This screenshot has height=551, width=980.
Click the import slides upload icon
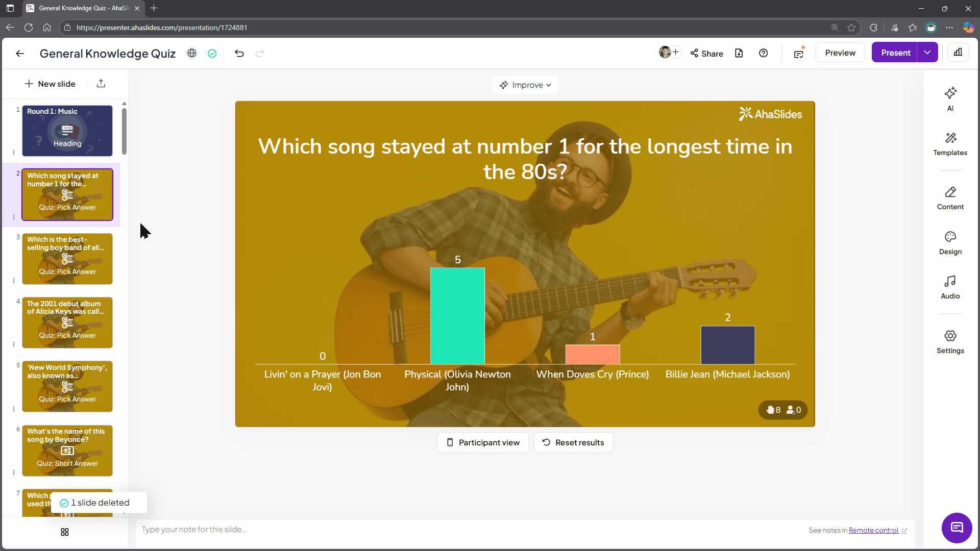101,84
